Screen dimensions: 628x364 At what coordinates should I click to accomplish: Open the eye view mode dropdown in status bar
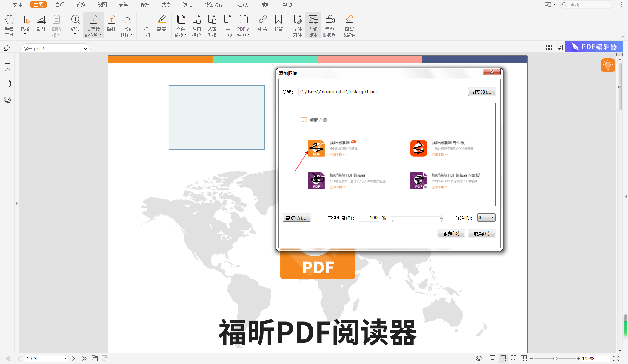tap(481, 358)
